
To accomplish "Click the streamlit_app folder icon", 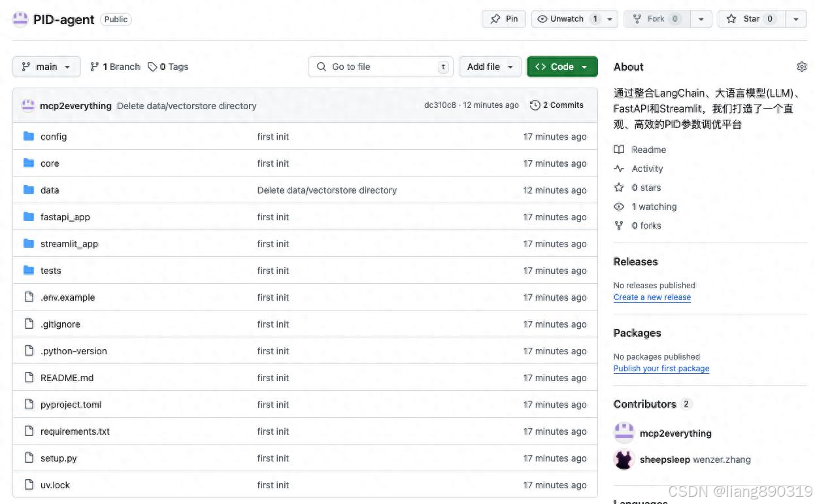I will click(29, 244).
